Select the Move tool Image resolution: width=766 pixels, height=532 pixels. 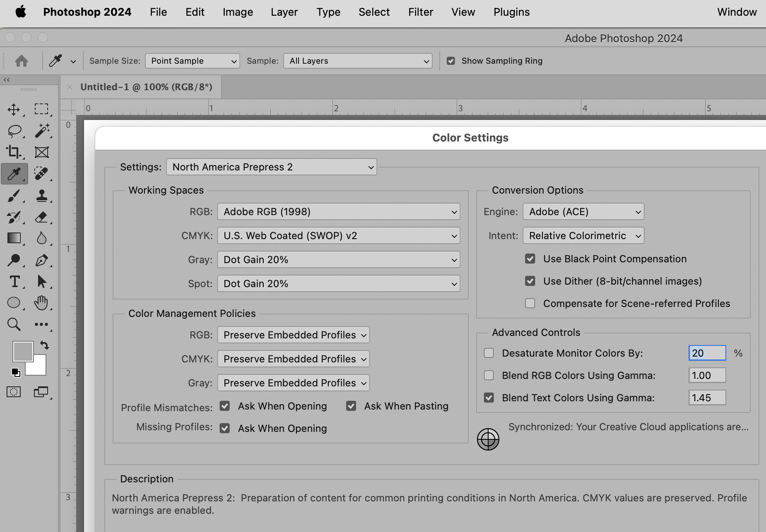tap(14, 109)
